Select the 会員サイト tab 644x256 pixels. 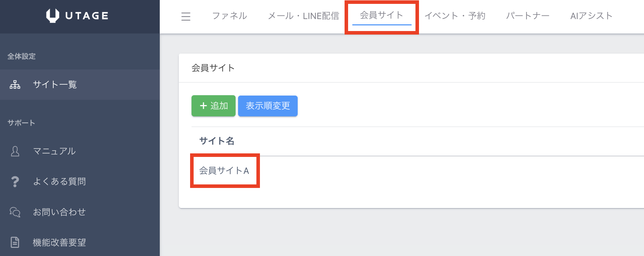pyautogui.click(x=382, y=15)
